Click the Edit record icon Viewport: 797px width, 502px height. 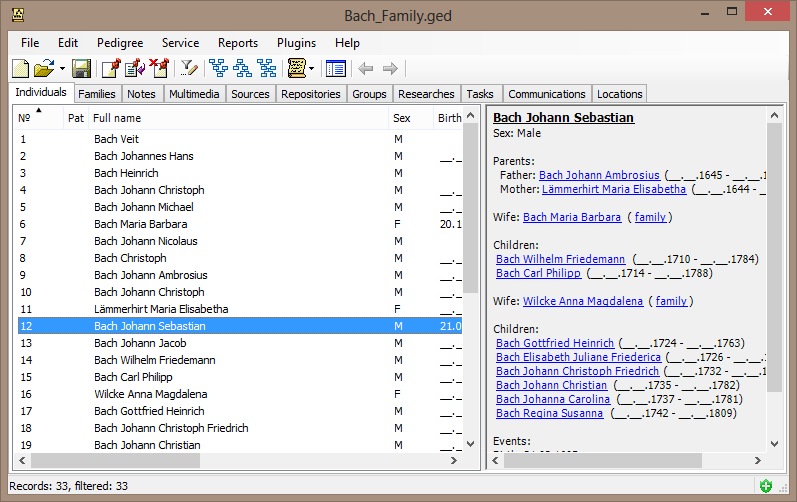134,69
